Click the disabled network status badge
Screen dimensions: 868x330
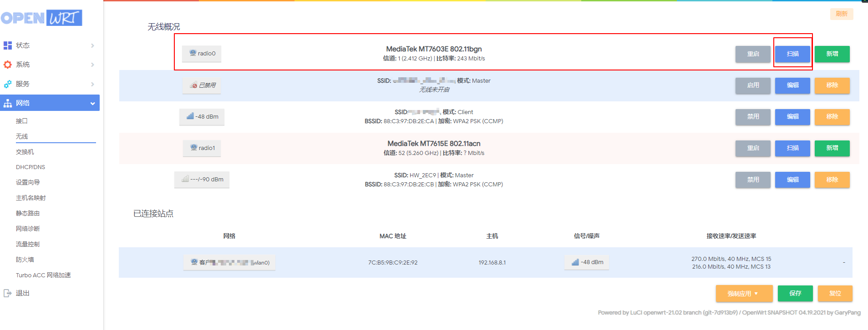point(202,85)
